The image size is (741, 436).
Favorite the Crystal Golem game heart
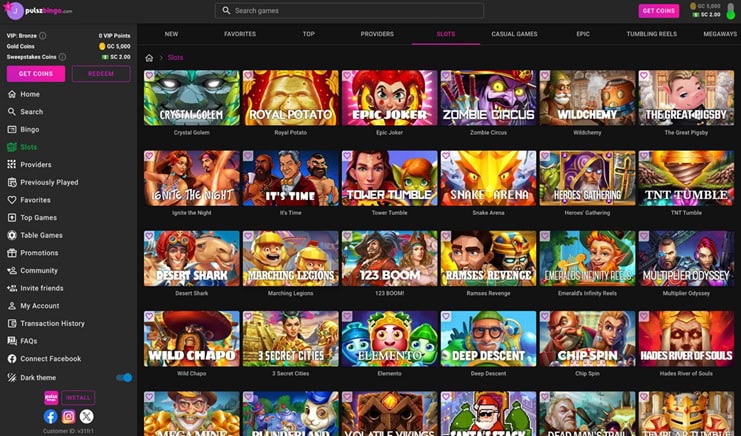pyautogui.click(x=149, y=76)
